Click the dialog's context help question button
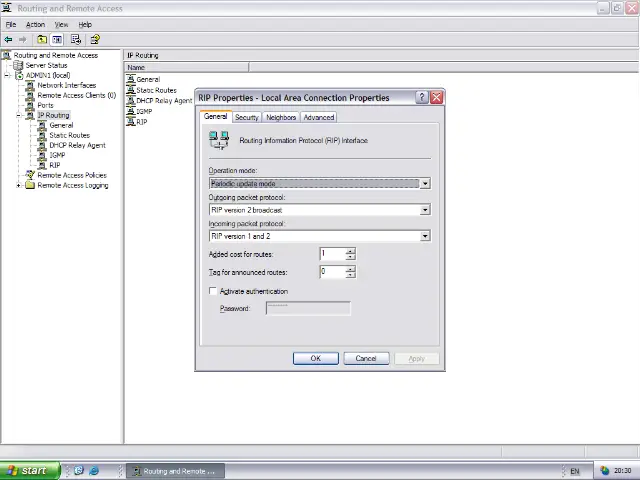The width and height of the screenshot is (640, 480). 422,98
